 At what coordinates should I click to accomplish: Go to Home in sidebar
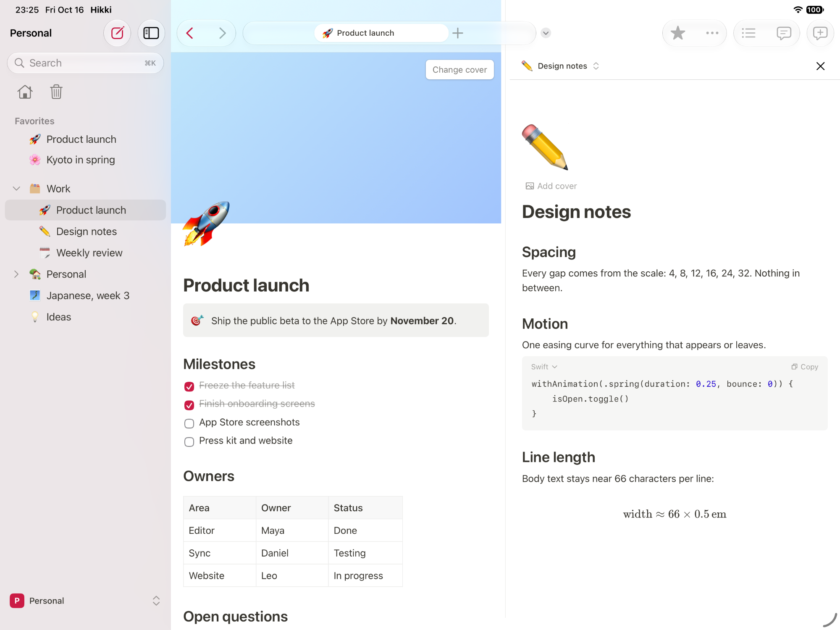click(25, 92)
